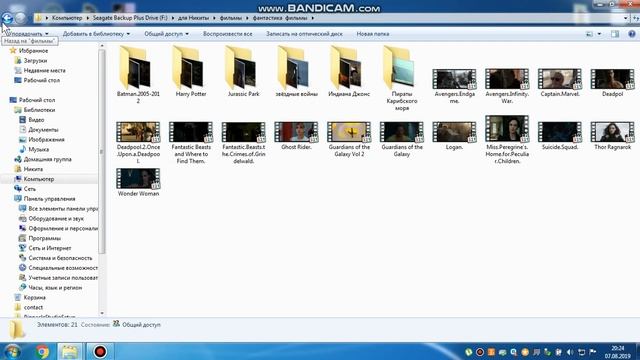640x360 pixels.
Task: Open the Упорядочить dropdown menu
Action: point(27,34)
